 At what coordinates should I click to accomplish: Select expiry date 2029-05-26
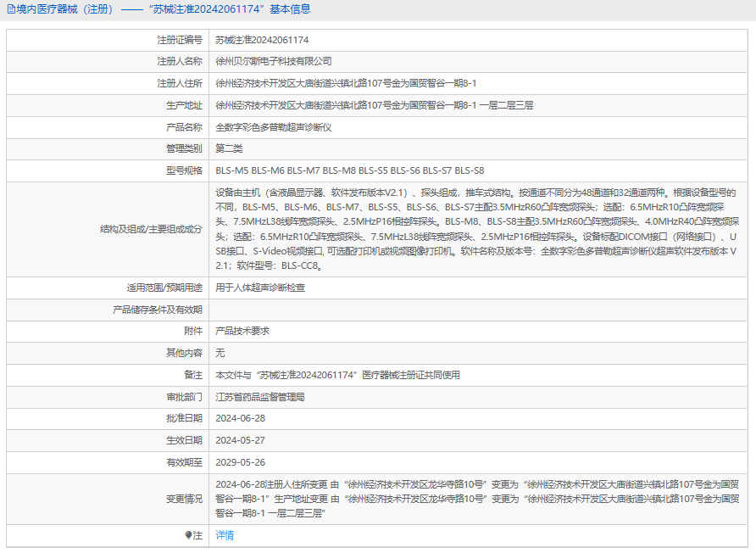pos(240,462)
